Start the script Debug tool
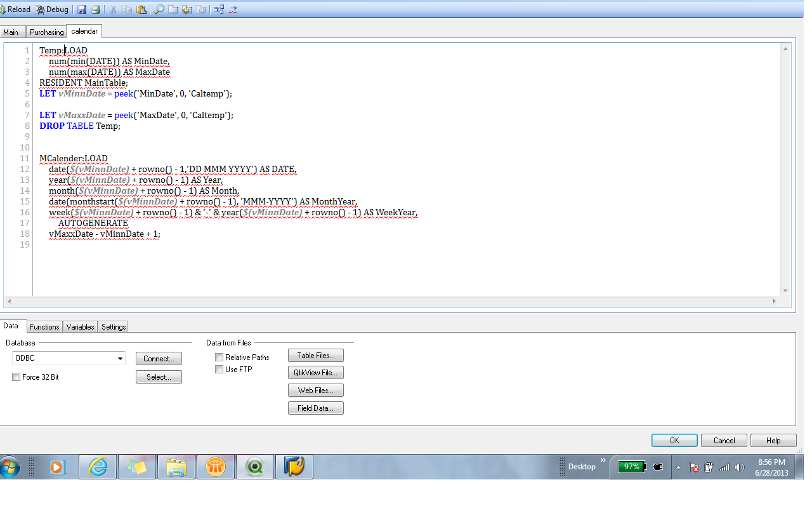 pyautogui.click(x=53, y=10)
